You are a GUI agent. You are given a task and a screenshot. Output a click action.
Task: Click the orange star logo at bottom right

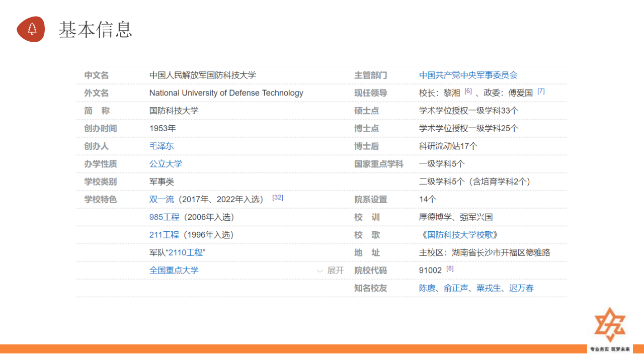[x=610, y=325]
